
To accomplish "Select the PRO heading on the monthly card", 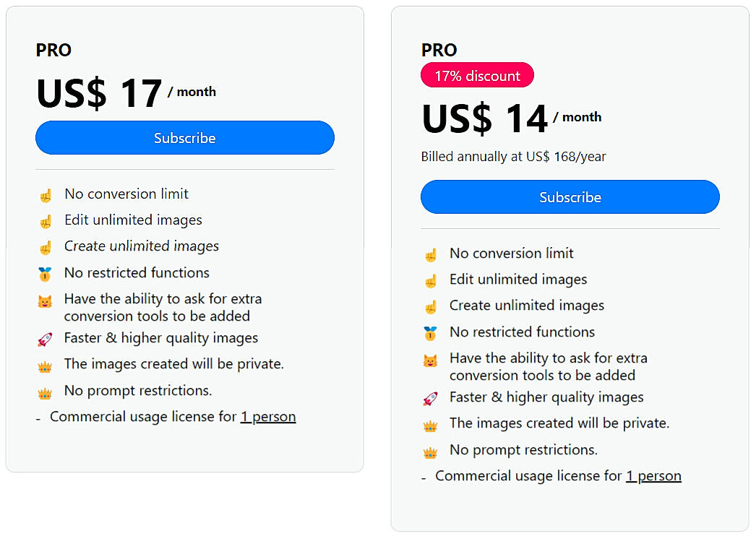I will tap(53, 50).
